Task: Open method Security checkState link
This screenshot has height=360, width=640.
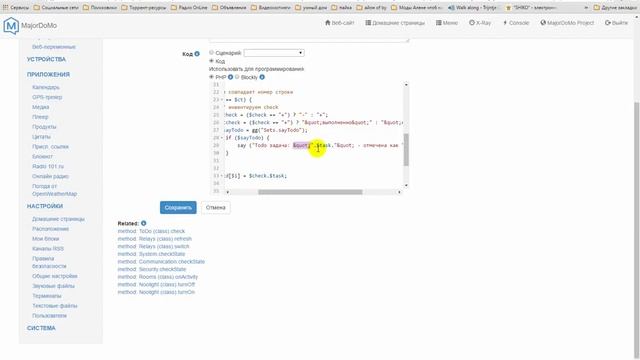Action: pyautogui.click(x=151, y=269)
